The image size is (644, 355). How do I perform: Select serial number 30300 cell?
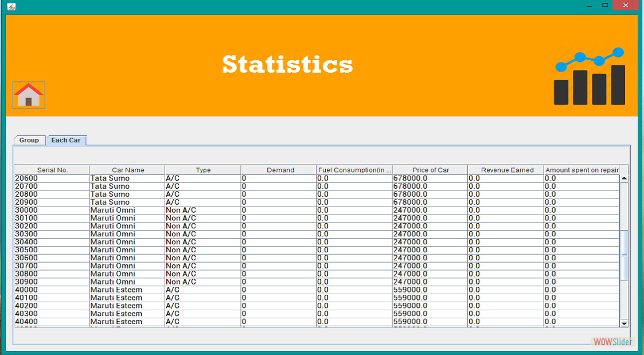52,234
